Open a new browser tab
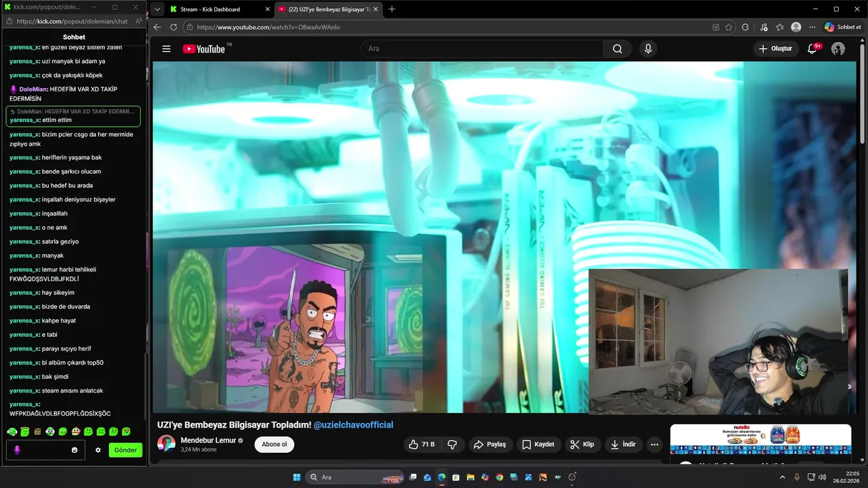 coord(392,9)
